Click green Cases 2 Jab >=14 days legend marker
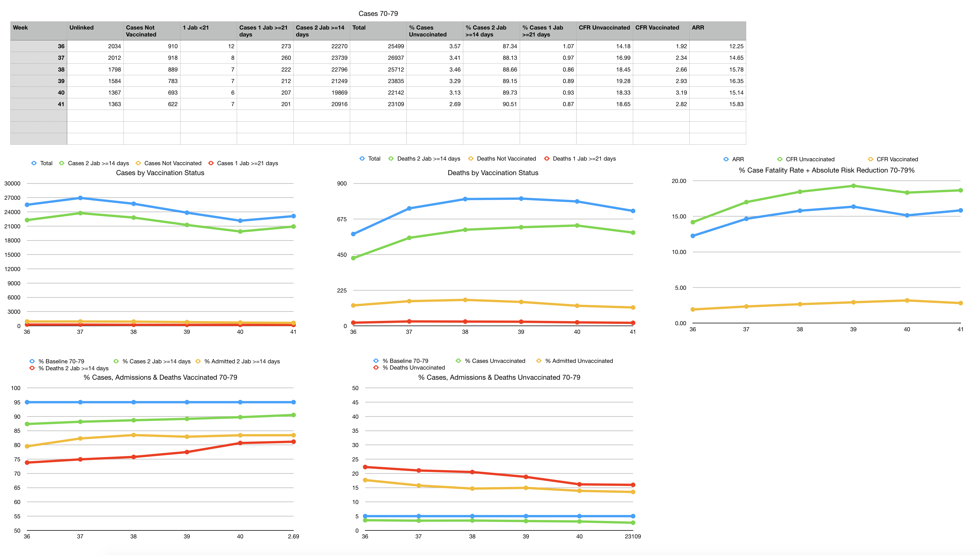Screen dimensions: 980x555 click(61, 163)
